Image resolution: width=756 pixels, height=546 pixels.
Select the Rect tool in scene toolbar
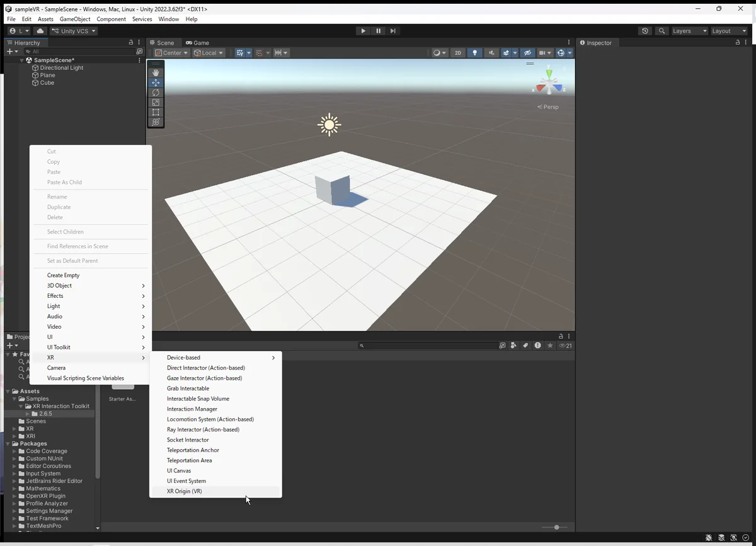[x=156, y=112]
